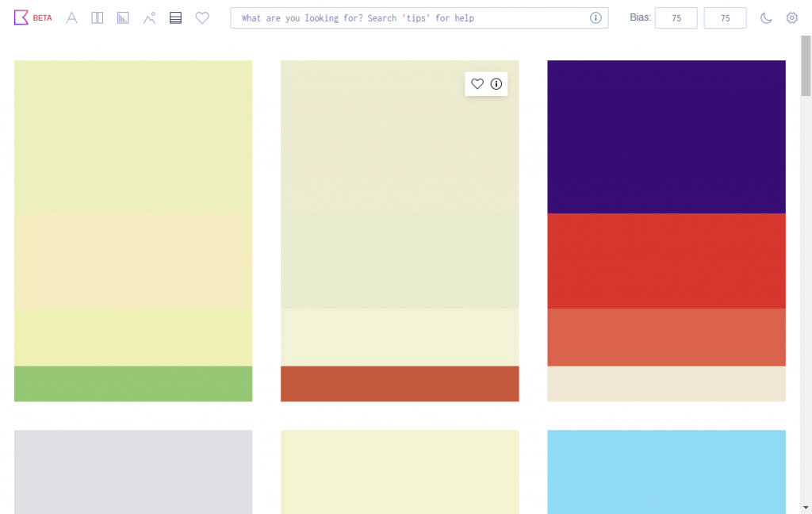The image size is (812, 514).
Task: Click the second Bias value field
Action: click(725, 17)
